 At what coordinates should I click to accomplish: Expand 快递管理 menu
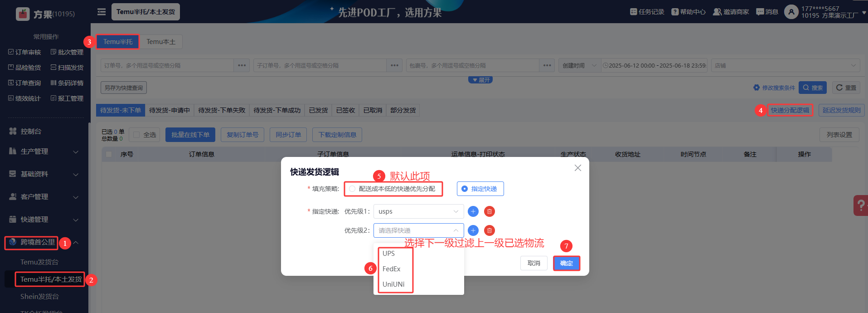click(x=44, y=219)
